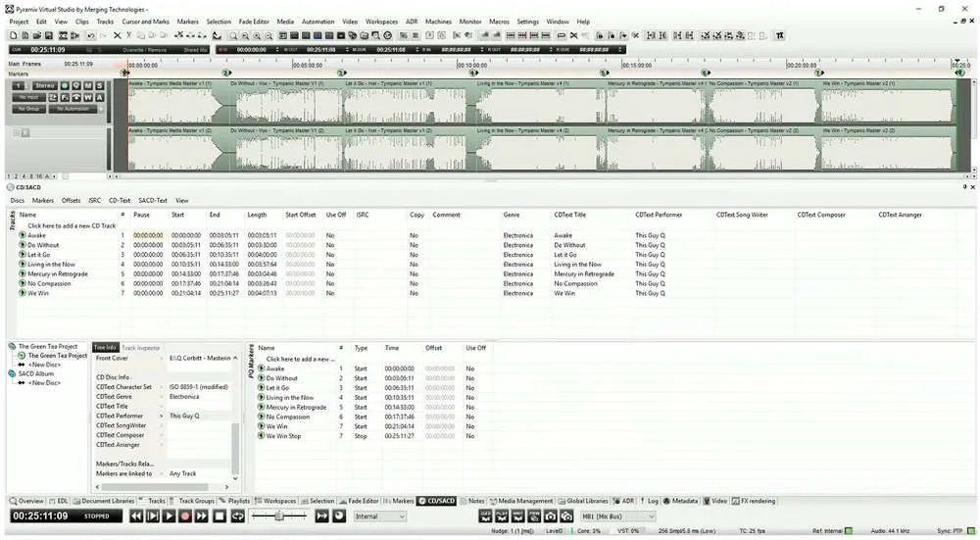Click the zoom in magnifier icon

257,35
